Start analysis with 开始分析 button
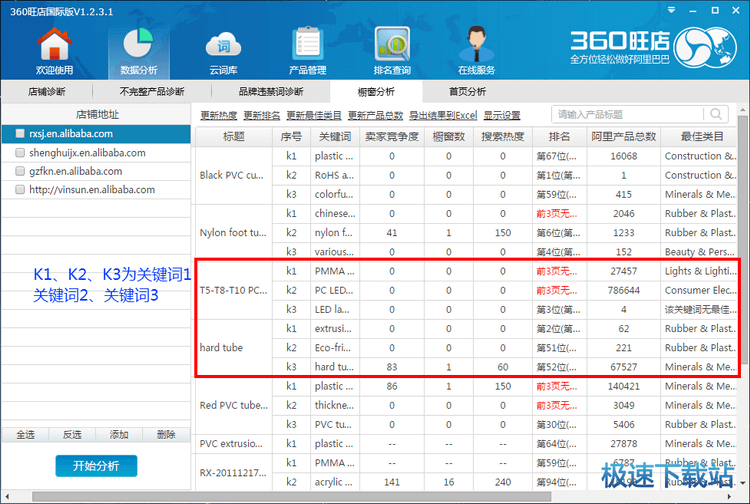750x504 pixels. point(96,465)
